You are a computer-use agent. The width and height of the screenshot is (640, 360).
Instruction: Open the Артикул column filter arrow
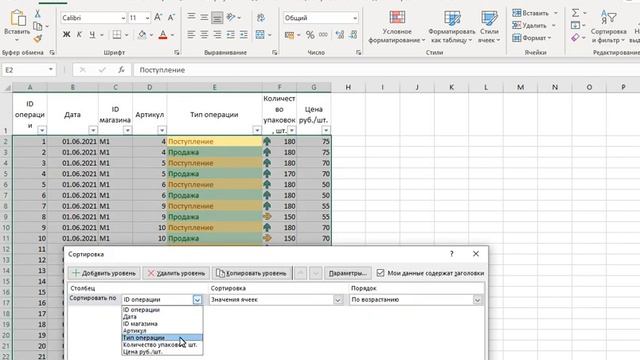162,130
